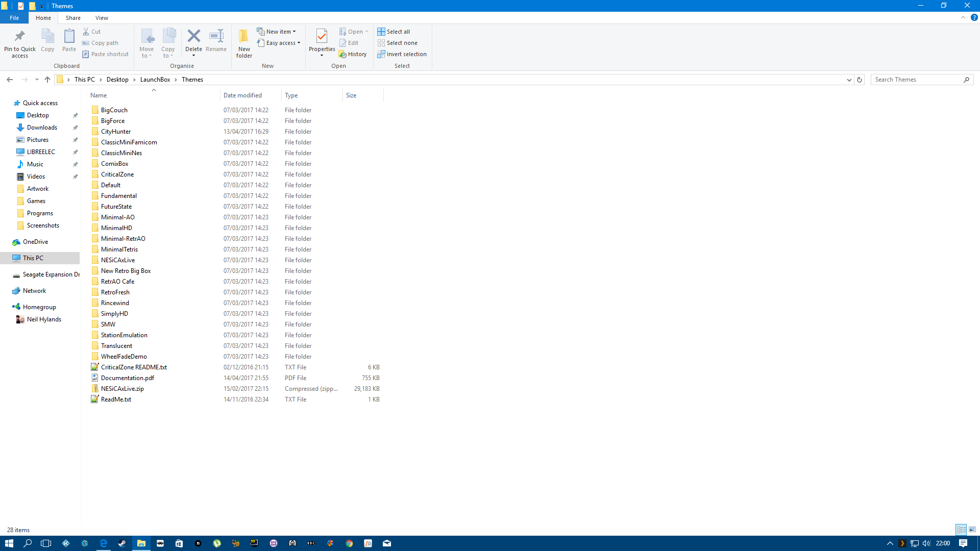Open the Easy access dropdown
The height and width of the screenshot is (551, 980).
pos(279,43)
